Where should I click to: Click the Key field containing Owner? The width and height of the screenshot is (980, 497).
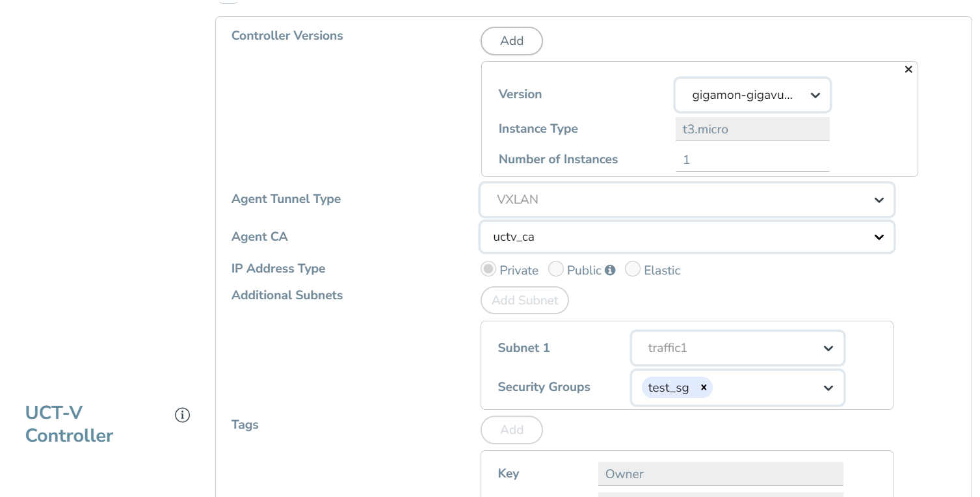tap(720, 474)
